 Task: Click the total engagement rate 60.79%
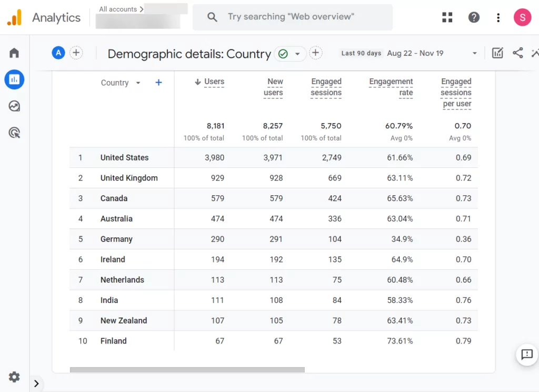click(399, 126)
